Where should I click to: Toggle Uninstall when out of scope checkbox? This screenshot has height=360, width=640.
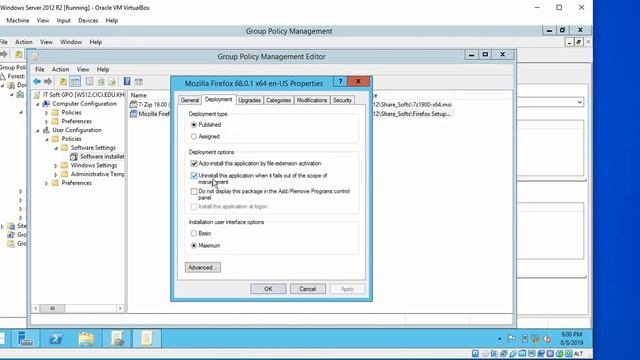[194, 176]
